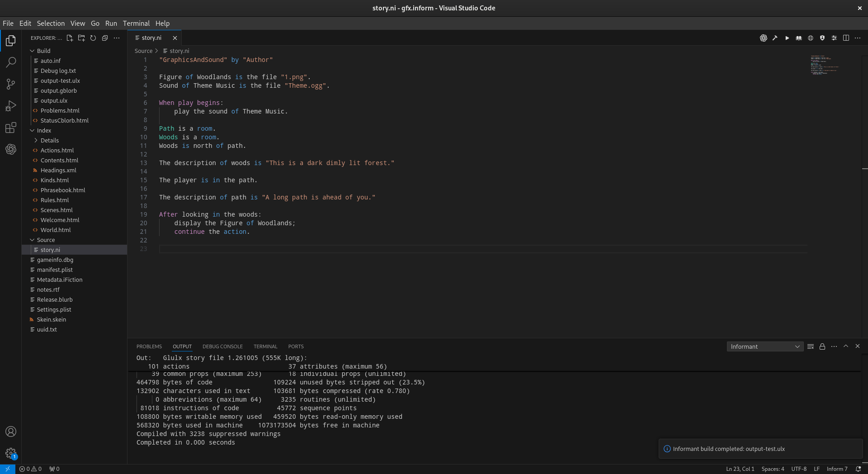Open the Extensions view

[x=11, y=128]
